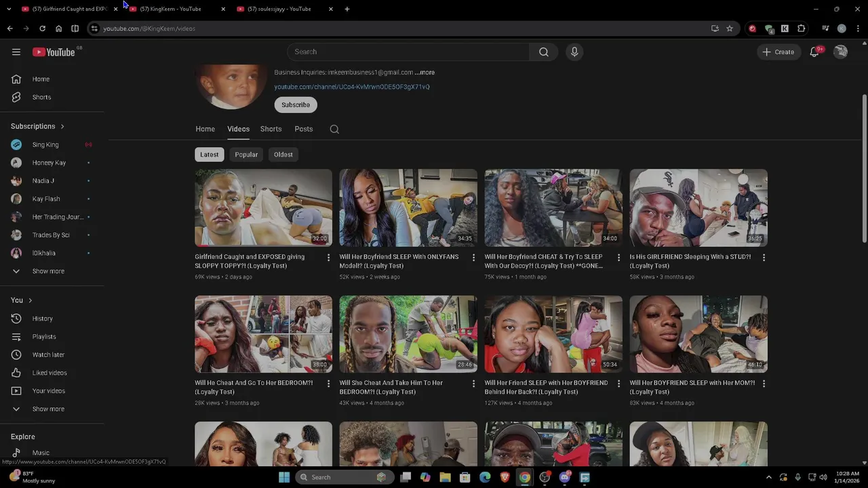The image size is (868, 488).
Task: Switch to channel Posts tab
Action: click(304, 129)
